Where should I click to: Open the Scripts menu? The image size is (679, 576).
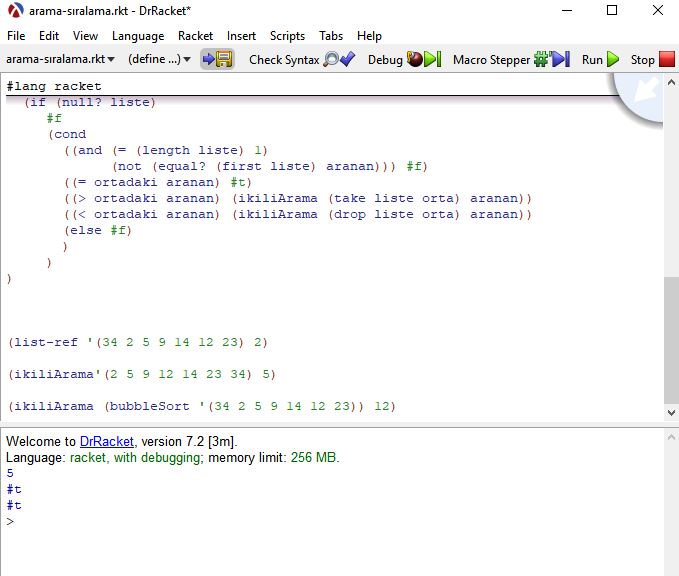[287, 35]
